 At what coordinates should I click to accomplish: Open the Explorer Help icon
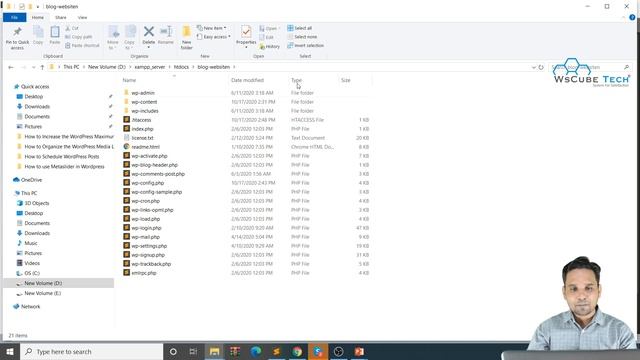632,18
